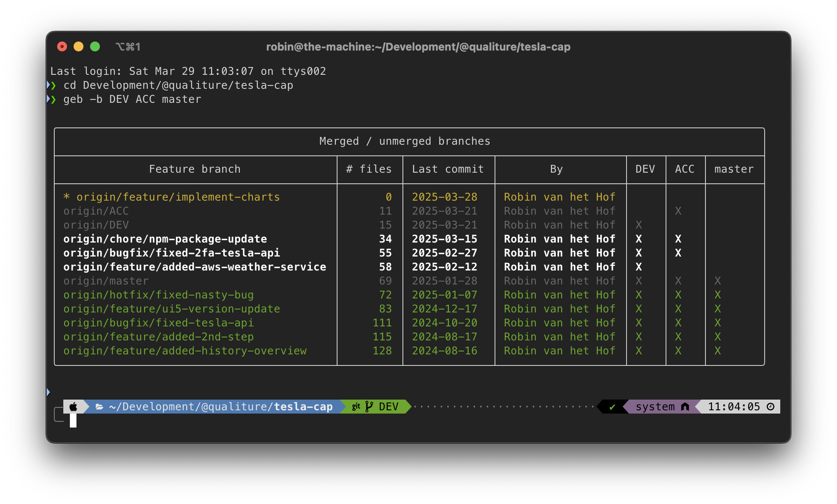Viewport: 837px width, 504px height.
Task: Click the DEV branch name in the prompt
Action: point(388,407)
